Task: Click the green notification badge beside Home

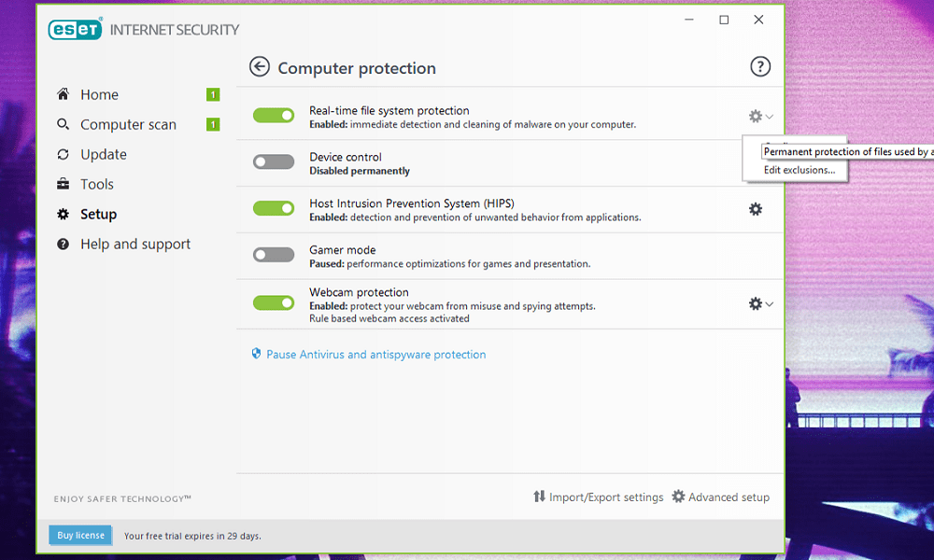Action: [213, 94]
